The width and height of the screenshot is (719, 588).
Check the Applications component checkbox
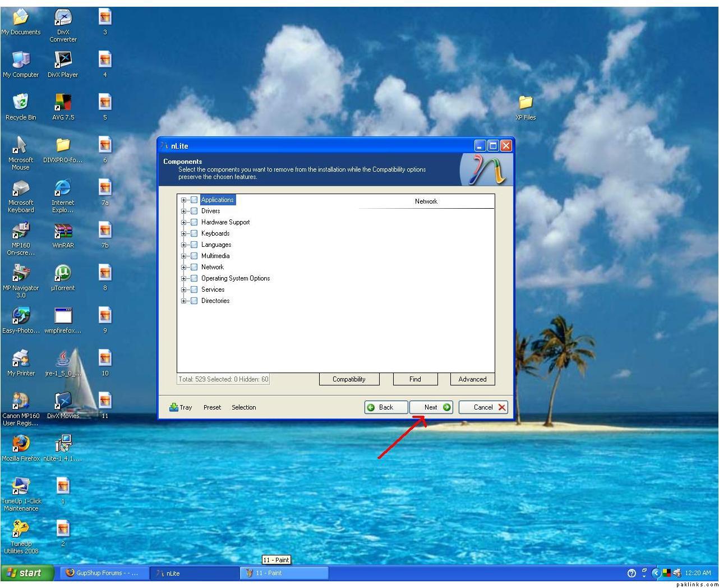pos(194,200)
